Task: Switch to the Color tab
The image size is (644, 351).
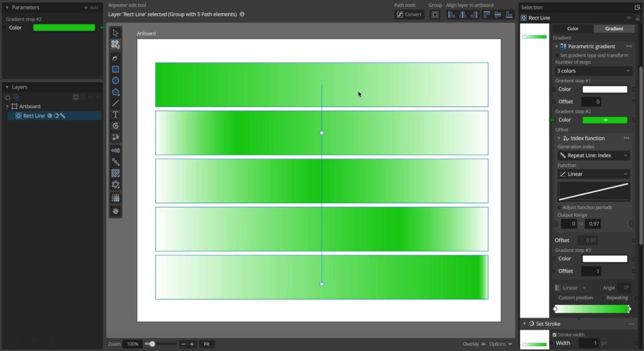Action: coord(573,28)
